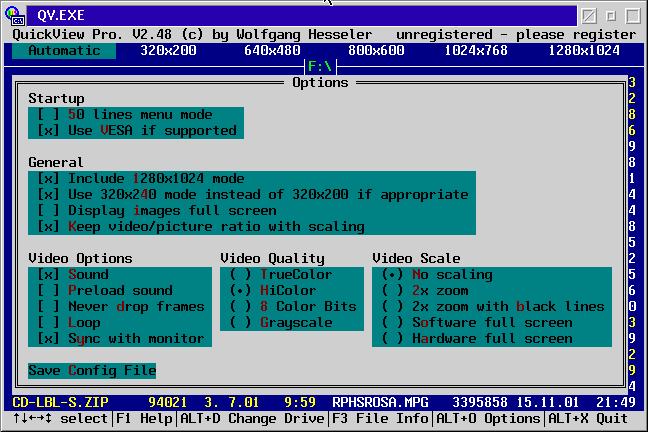The height and width of the screenshot is (432, 648).
Task: Click 'QuickView Pro. V2.48' header text
Action: pyautogui.click(x=92, y=34)
